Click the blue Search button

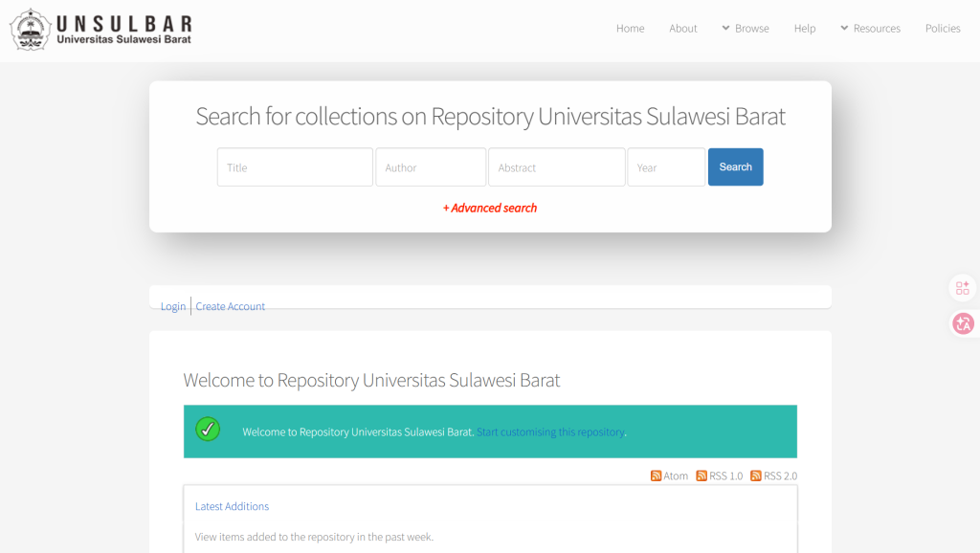[x=736, y=166]
